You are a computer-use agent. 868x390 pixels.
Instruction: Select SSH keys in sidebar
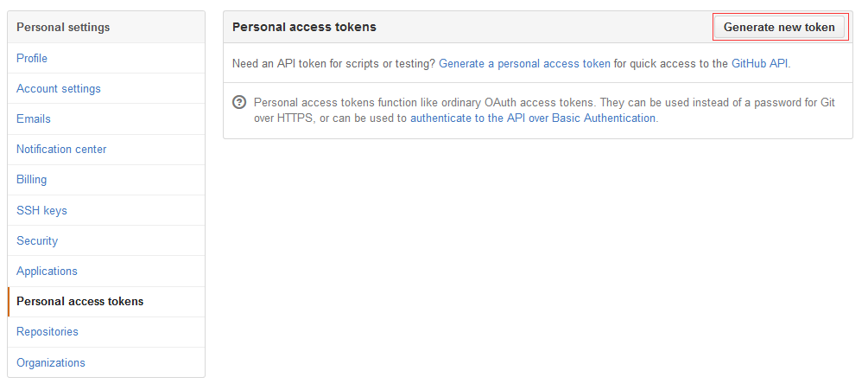pyautogui.click(x=41, y=210)
